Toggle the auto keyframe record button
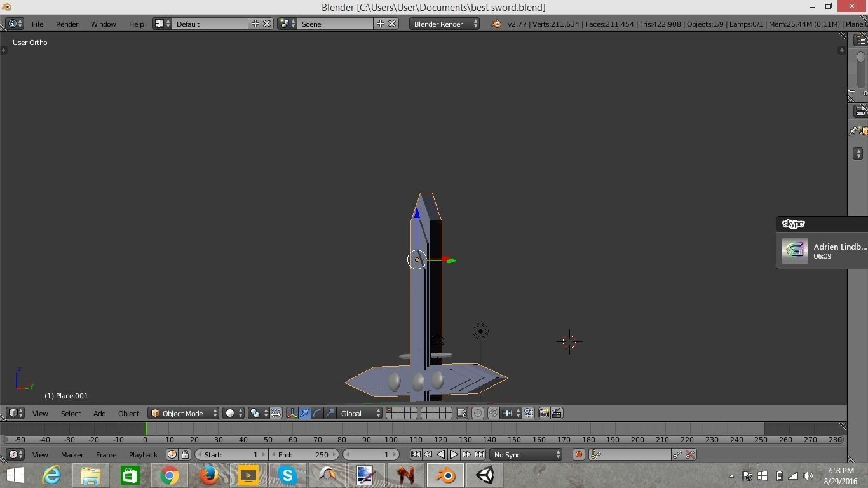868x488 pixels. point(578,454)
